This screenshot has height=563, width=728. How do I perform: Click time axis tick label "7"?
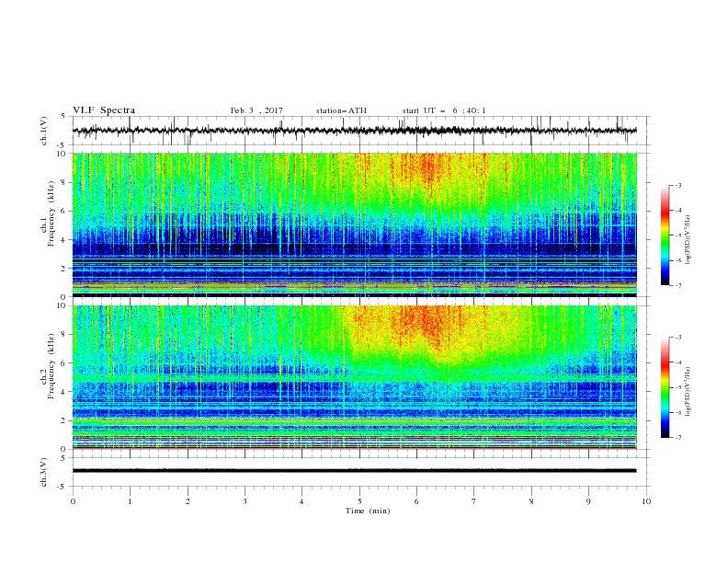coord(474,501)
